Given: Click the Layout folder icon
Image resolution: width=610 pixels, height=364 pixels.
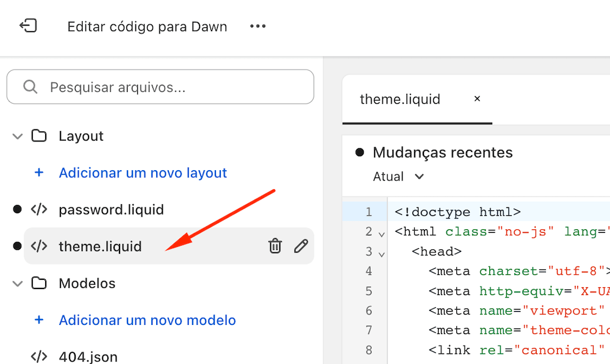Looking at the screenshot, I should (39, 136).
